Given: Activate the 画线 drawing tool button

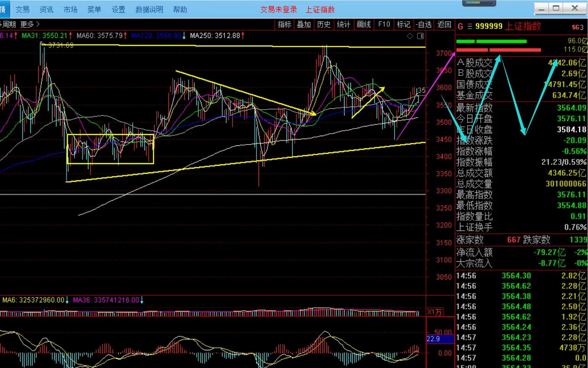Looking at the screenshot, I should pos(363,24).
